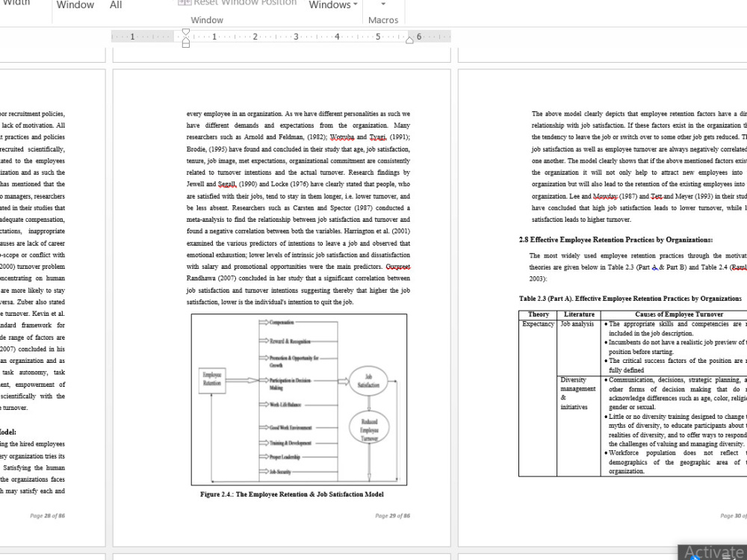Click 'Good Work Environment' label in the figure
Screen dimensions: 747x560
(291, 428)
